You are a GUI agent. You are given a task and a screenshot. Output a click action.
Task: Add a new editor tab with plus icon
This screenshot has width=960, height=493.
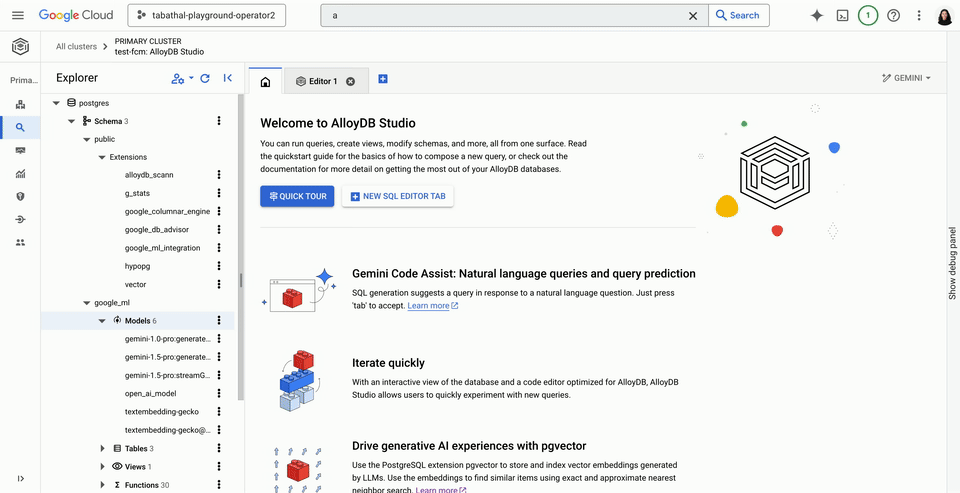click(383, 80)
